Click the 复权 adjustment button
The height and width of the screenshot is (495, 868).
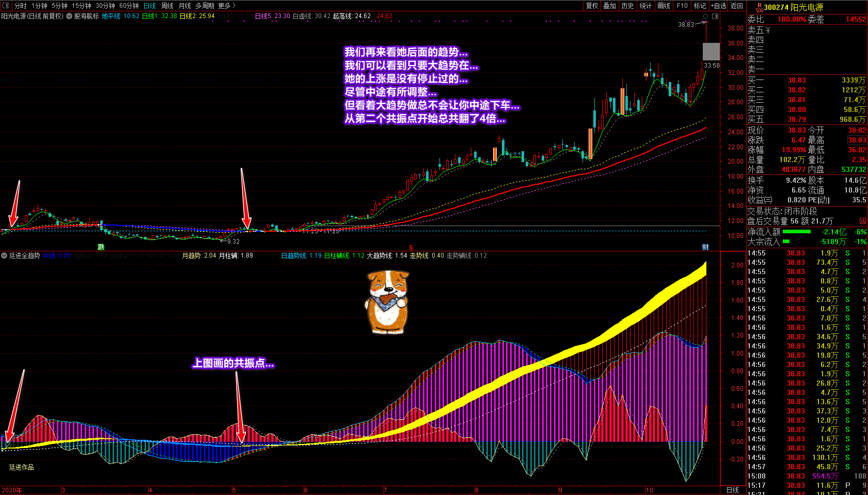pos(592,6)
